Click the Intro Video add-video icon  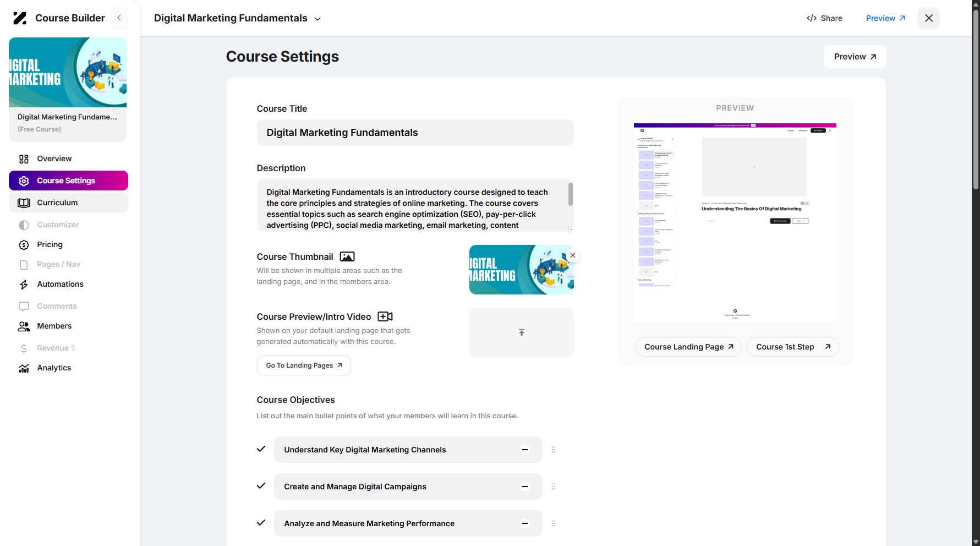385,316
